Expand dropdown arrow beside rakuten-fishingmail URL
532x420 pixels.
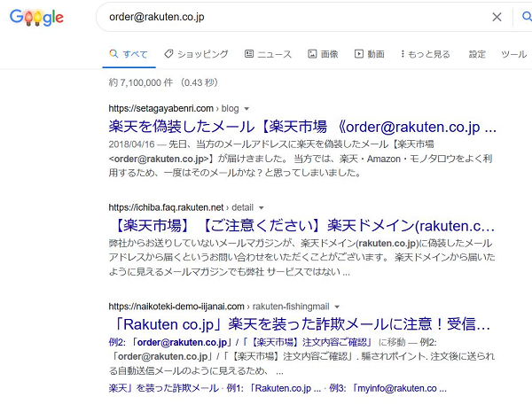[337, 307]
